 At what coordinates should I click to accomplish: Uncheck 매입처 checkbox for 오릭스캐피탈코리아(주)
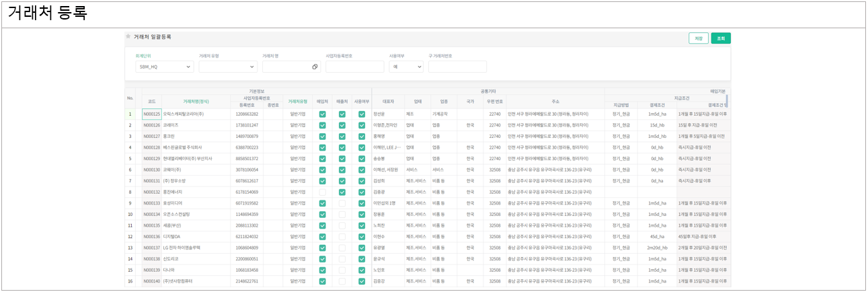pos(322,114)
